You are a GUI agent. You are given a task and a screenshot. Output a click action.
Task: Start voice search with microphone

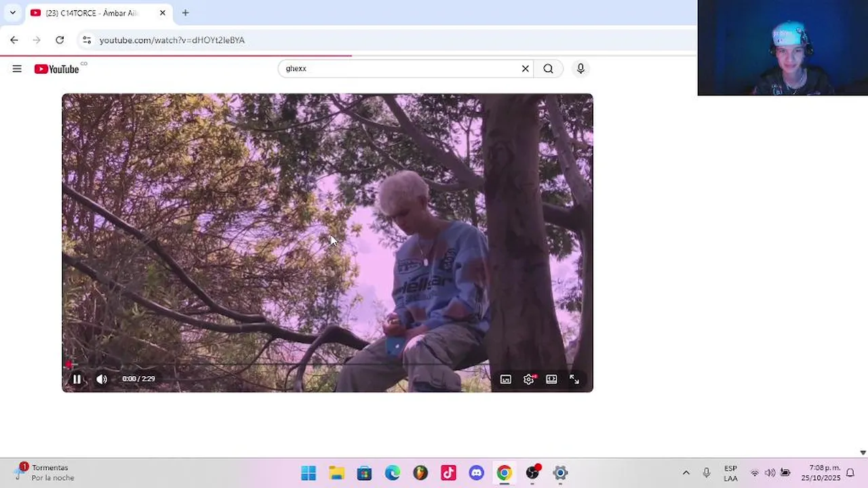(x=580, y=68)
